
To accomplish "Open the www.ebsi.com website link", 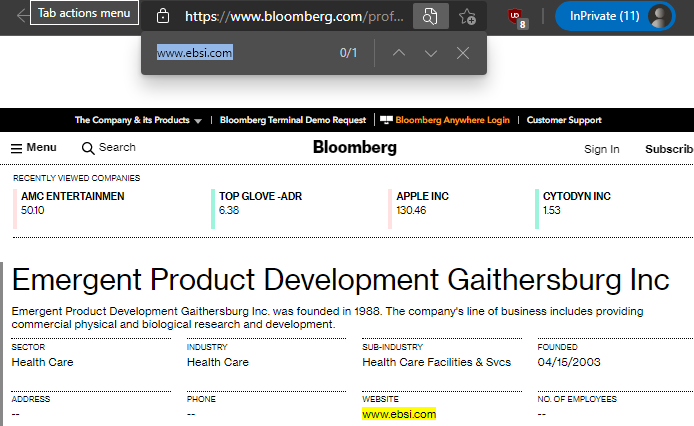I will coord(399,414).
